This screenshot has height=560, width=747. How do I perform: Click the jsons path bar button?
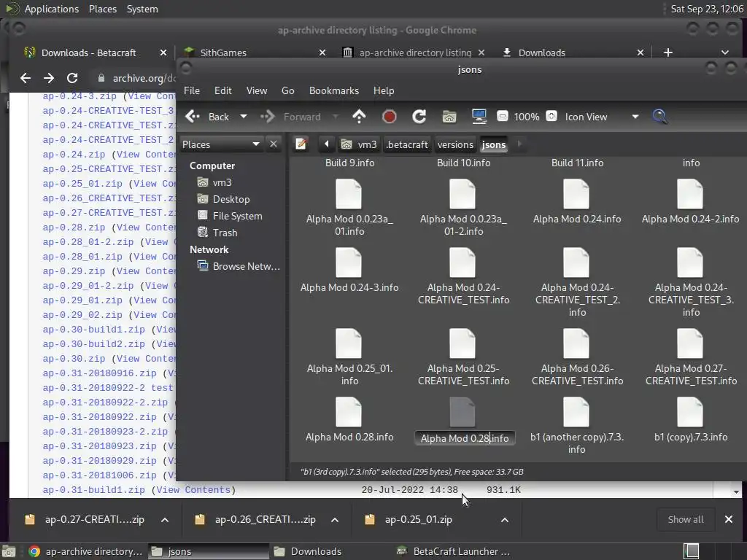[x=494, y=144]
